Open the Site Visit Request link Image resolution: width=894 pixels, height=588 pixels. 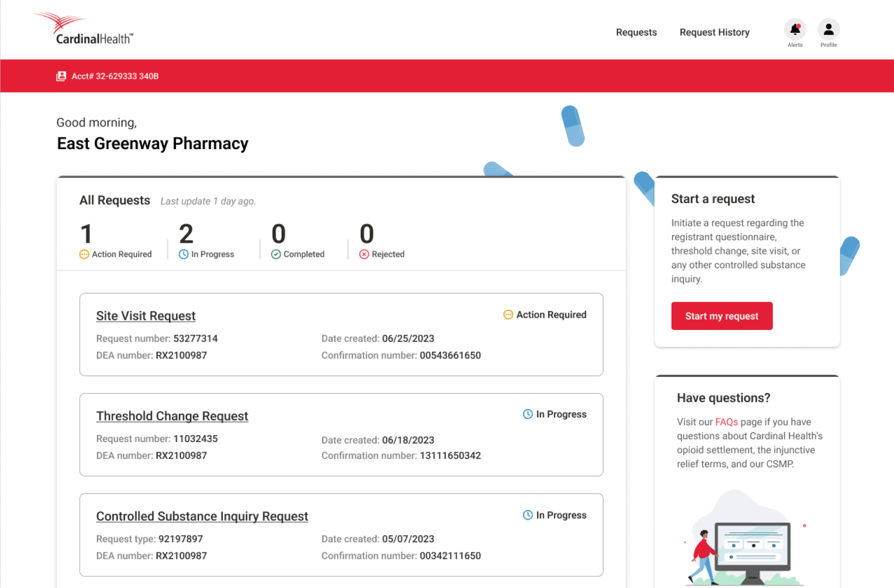(x=146, y=316)
